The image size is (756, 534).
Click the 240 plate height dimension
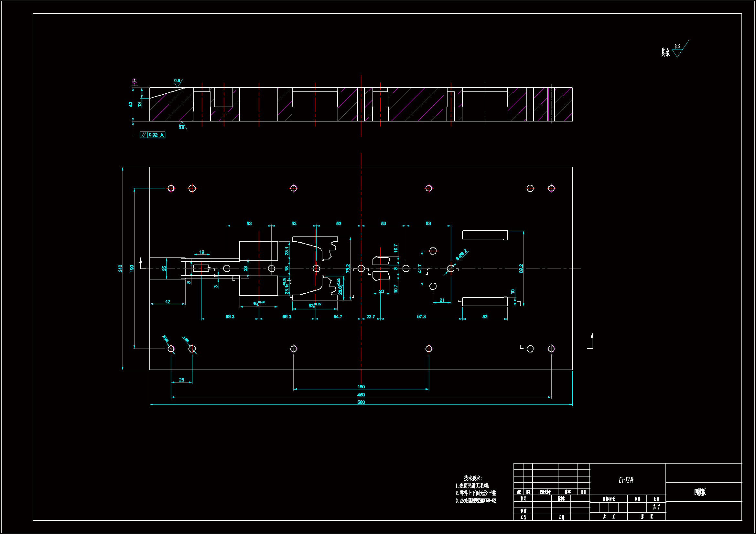120,268
